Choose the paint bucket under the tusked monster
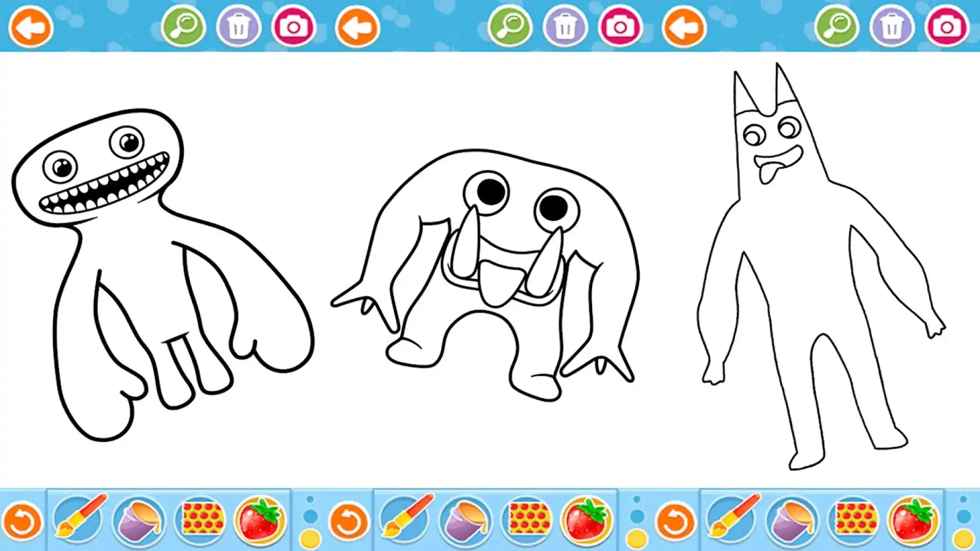Viewport: 980px width, 551px height. [465, 520]
